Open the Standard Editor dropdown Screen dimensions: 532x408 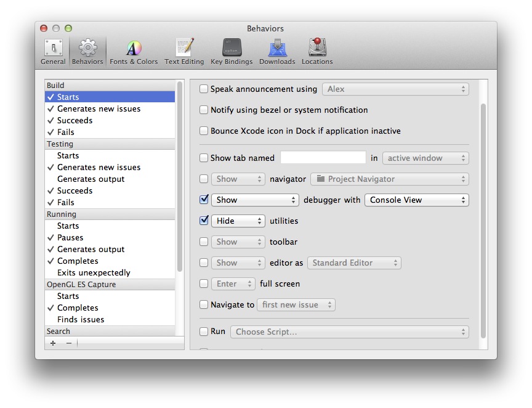[x=354, y=263]
